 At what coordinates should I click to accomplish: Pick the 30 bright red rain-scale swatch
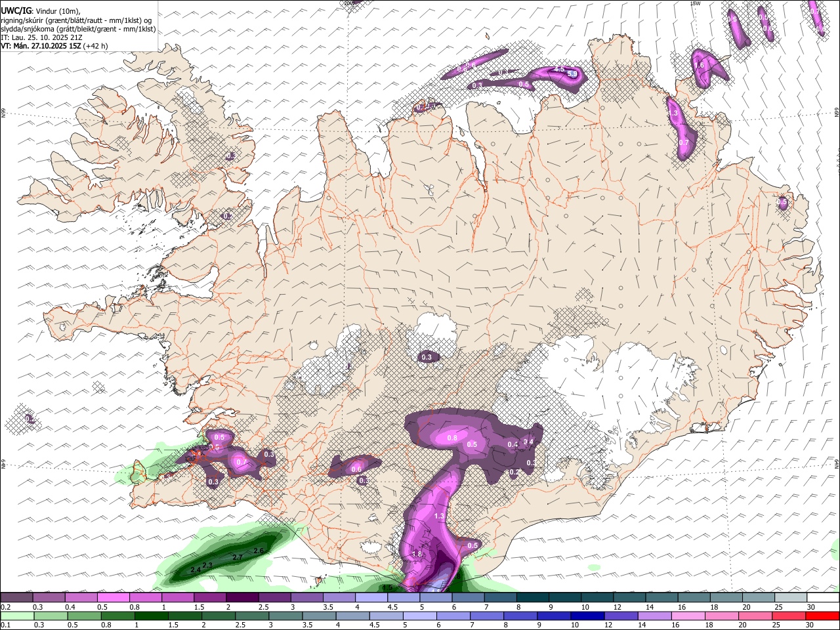coord(822,616)
